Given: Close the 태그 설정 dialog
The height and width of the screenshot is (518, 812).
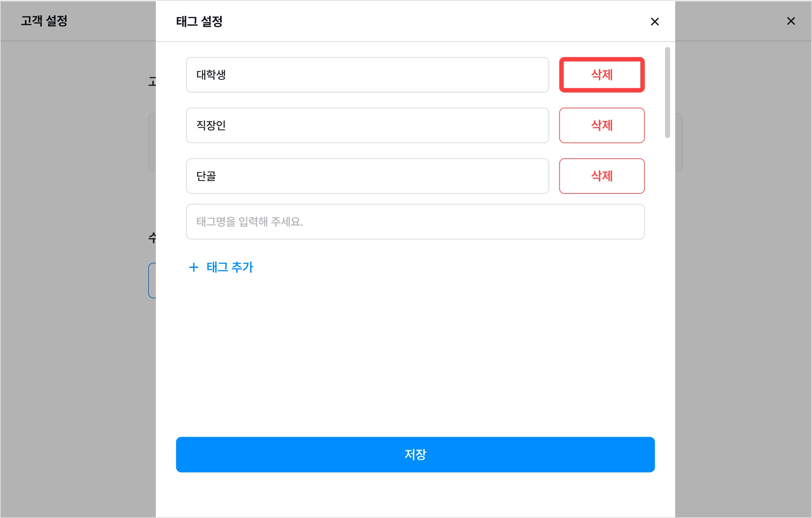Looking at the screenshot, I should (x=655, y=21).
